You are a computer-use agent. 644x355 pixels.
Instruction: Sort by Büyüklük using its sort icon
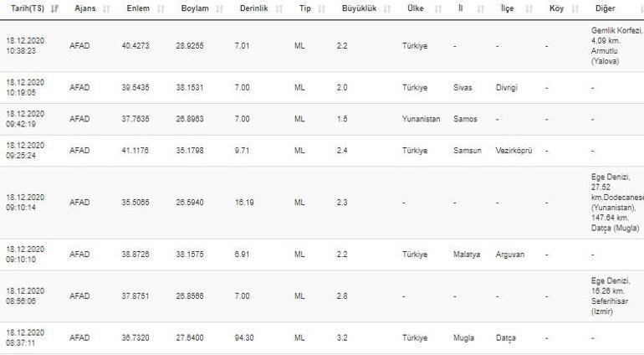point(386,8)
